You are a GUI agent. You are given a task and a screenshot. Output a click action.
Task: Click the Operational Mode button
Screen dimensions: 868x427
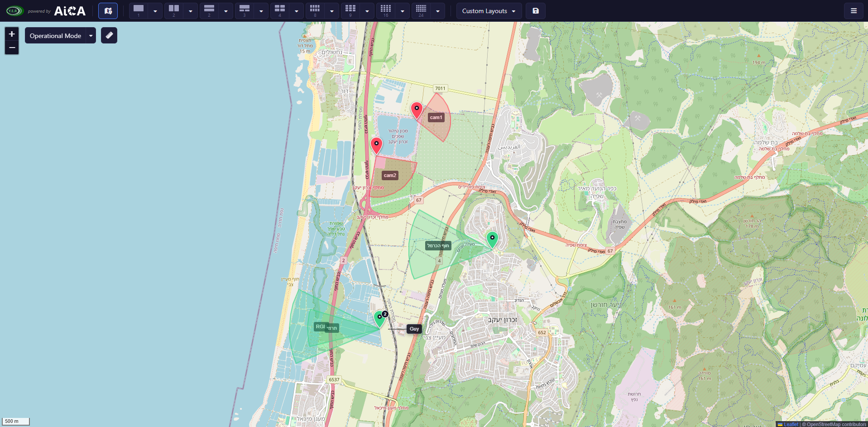[x=55, y=35]
